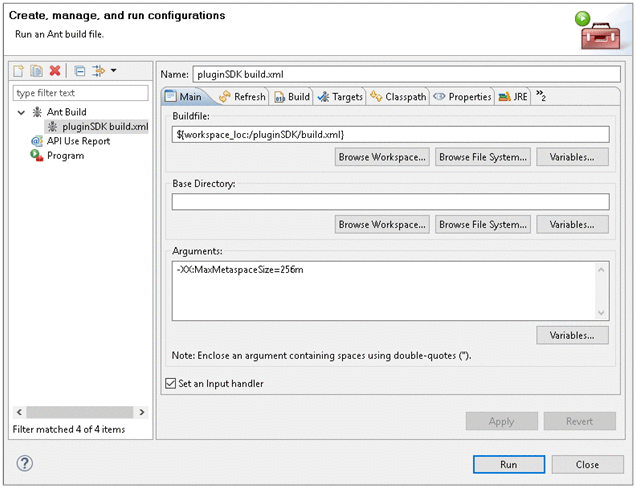Click Variables button under Arguments
Screen dimensions: 636x488
coord(572,335)
